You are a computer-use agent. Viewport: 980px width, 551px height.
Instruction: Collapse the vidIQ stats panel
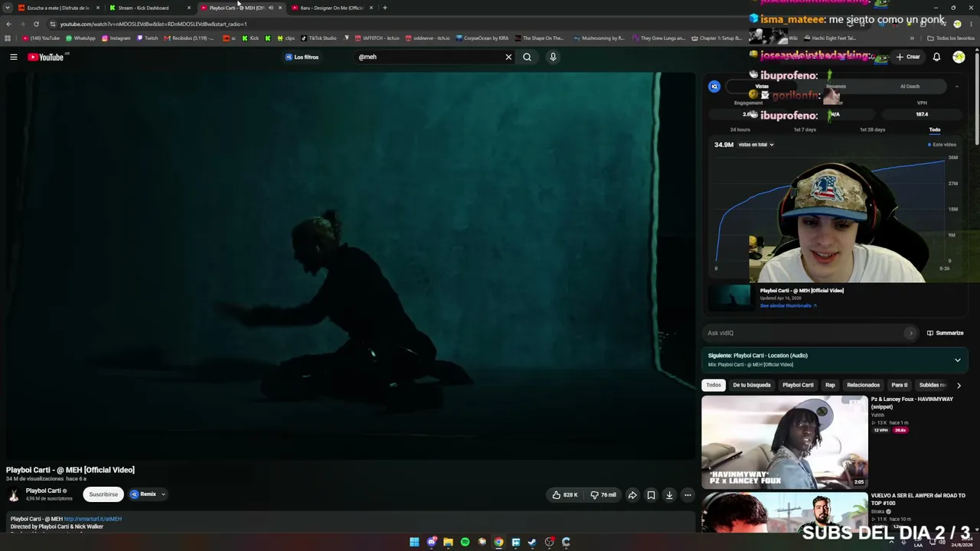point(956,86)
